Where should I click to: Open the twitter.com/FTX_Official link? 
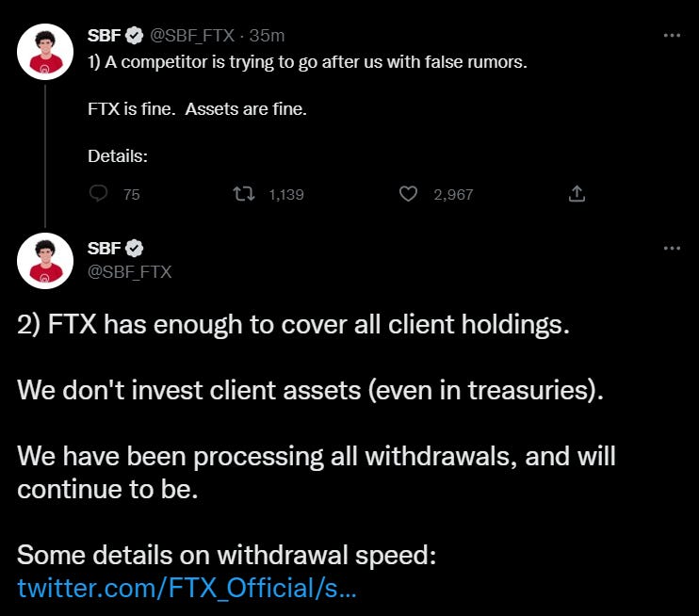pos(187,588)
